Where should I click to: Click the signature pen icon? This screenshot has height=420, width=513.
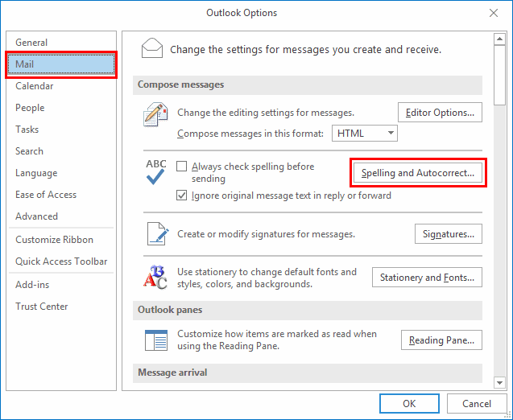point(156,233)
